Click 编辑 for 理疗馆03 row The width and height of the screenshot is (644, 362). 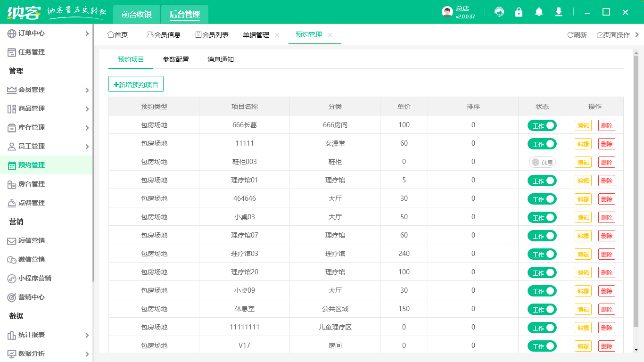point(583,254)
